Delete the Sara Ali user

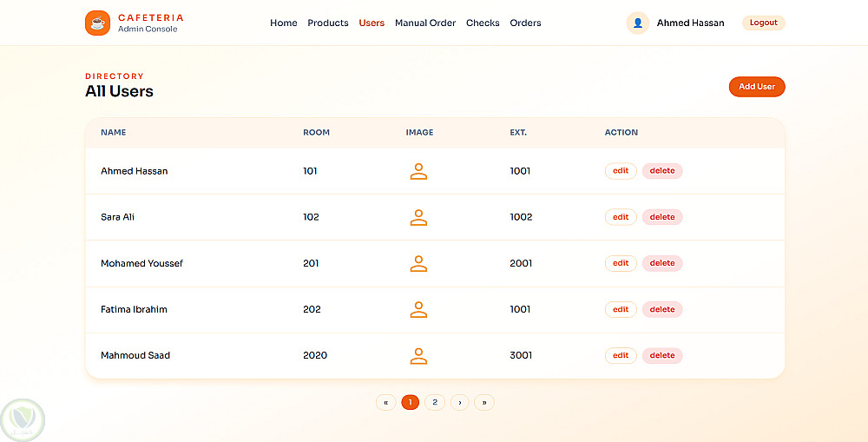point(662,217)
